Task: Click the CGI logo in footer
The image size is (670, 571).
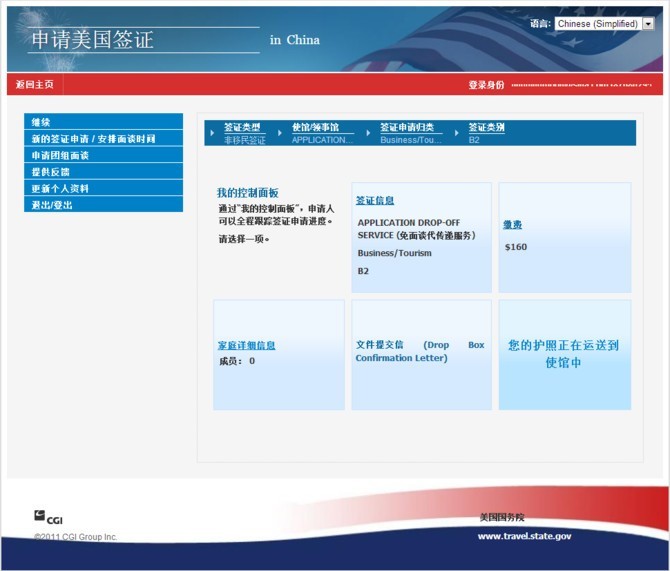Action: [x=48, y=517]
